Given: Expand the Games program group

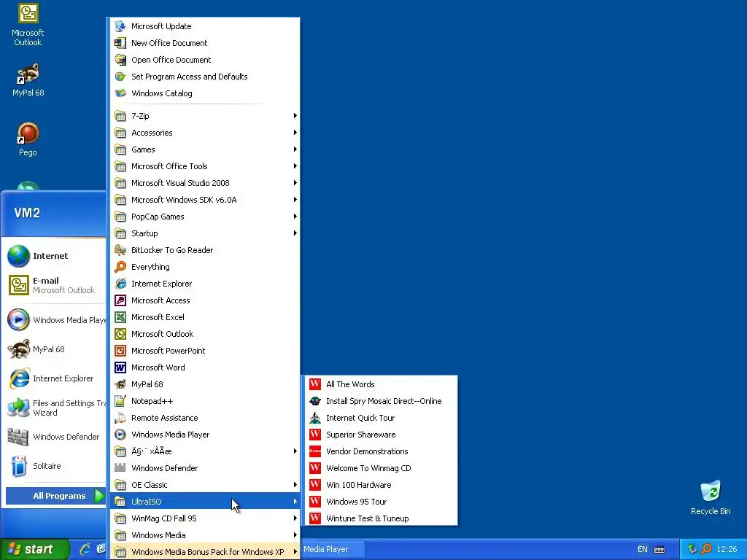Looking at the screenshot, I should tap(205, 149).
